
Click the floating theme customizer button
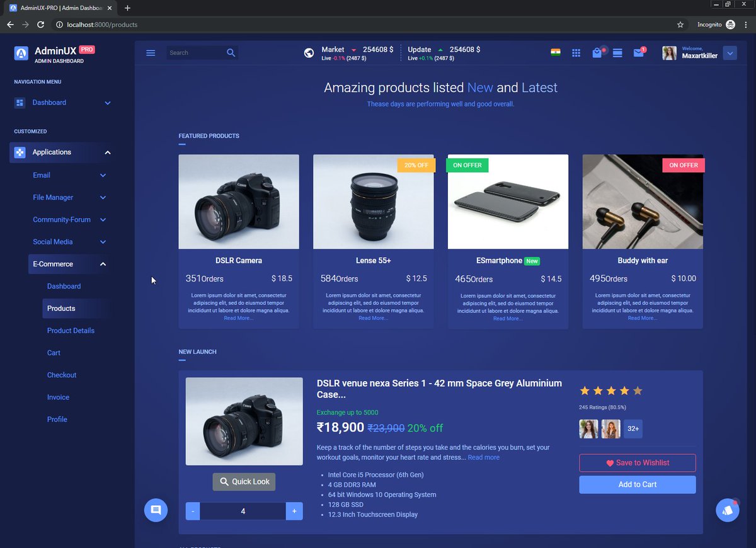[728, 510]
